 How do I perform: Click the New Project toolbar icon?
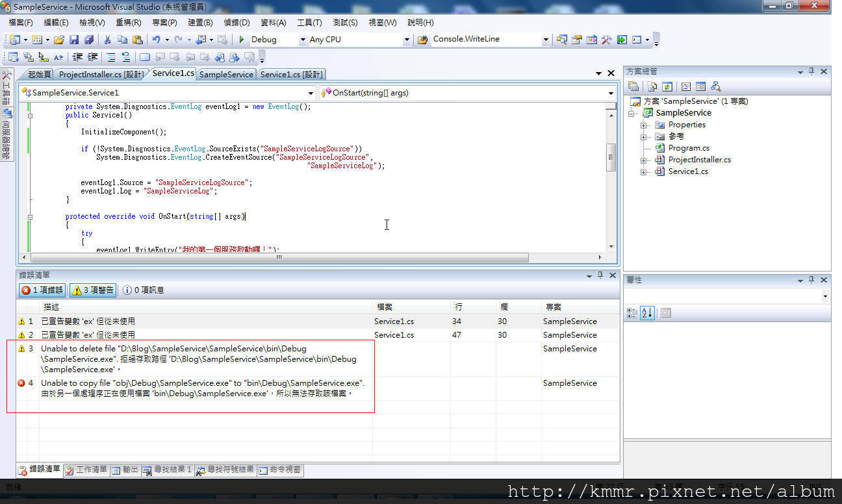point(15,40)
